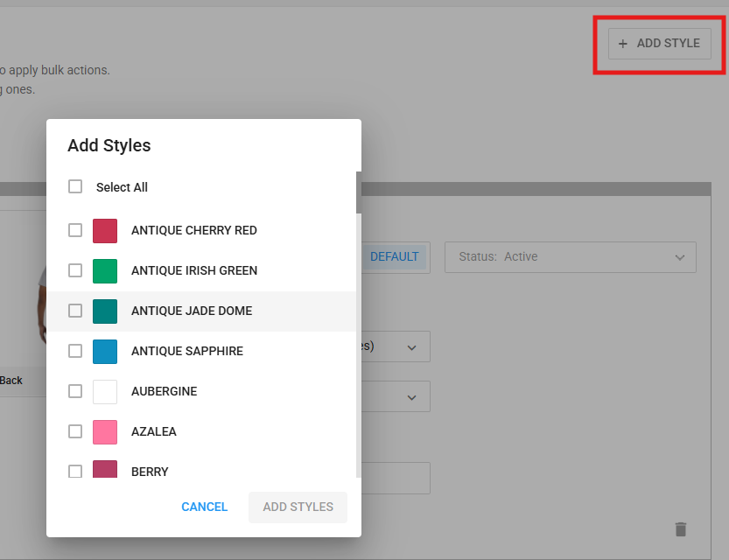Screen dimensions: 729x560
Task: Toggle the Antique Sapphire checkbox
Action: pyautogui.click(x=75, y=351)
